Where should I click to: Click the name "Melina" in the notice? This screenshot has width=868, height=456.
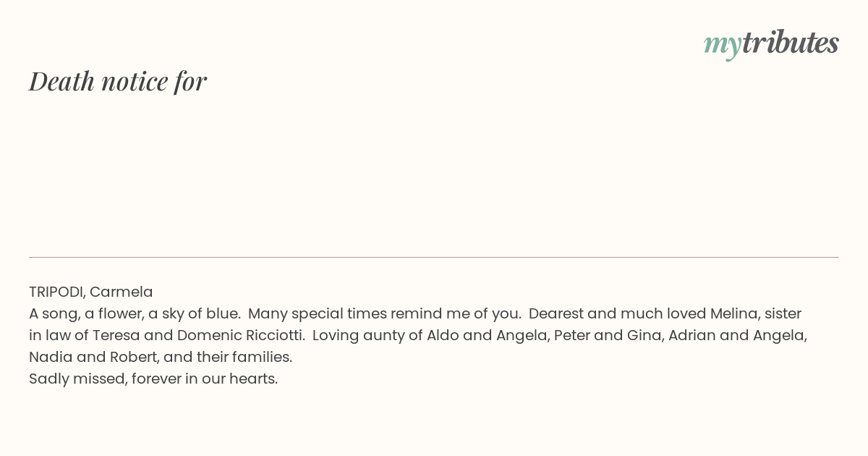(x=734, y=313)
